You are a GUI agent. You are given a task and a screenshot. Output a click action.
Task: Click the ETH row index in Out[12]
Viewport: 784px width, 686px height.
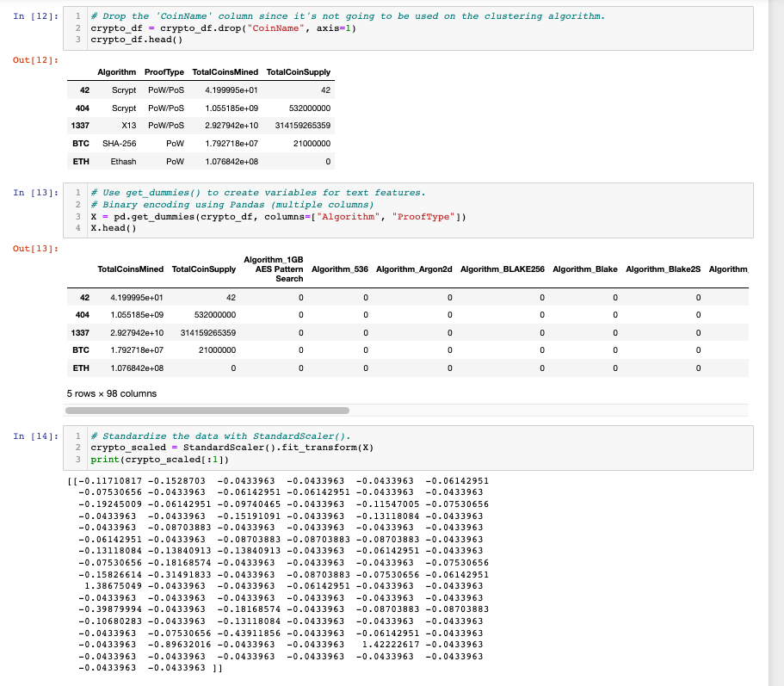[81, 162]
